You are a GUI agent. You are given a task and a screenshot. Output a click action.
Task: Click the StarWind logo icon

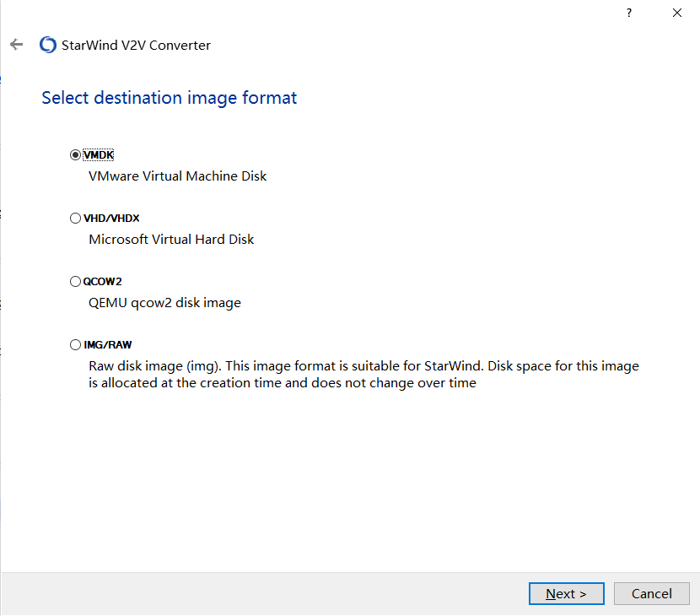point(48,46)
